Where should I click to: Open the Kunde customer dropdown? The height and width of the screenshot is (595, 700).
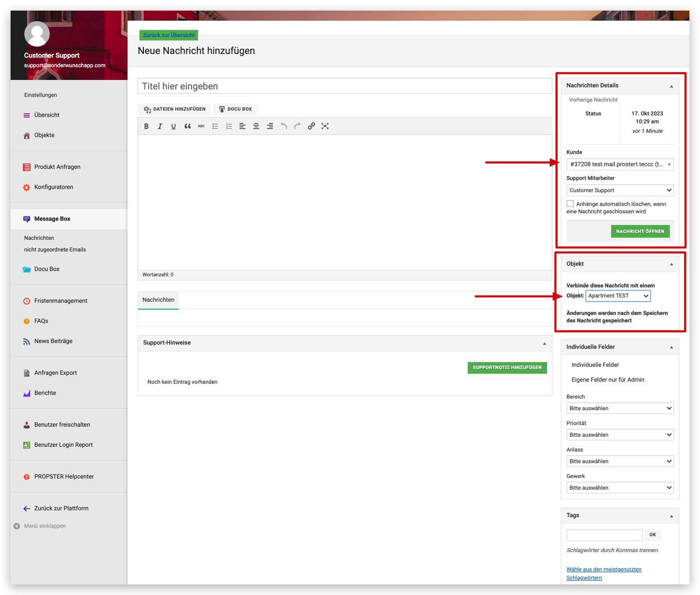(620, 164)
